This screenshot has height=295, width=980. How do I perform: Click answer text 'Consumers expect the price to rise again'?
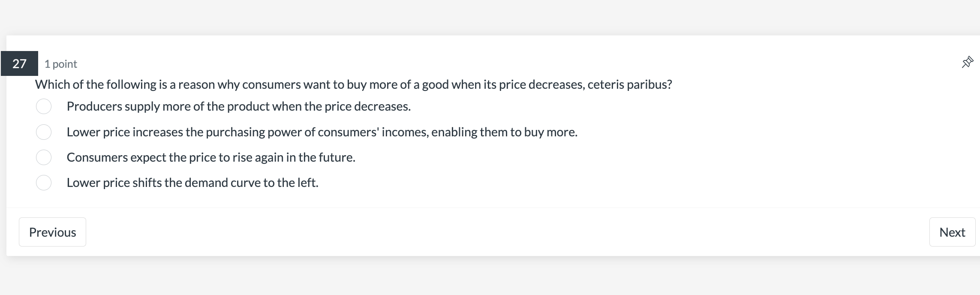[x=211, y=157]
